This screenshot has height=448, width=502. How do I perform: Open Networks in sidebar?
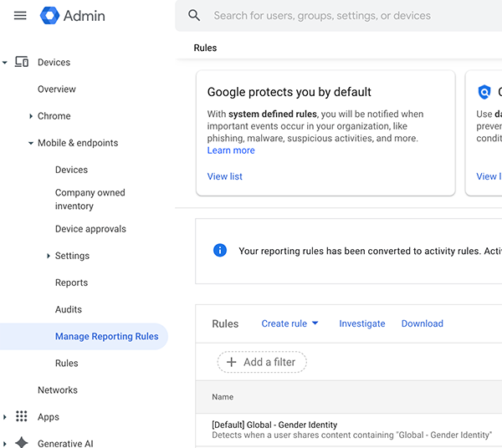click(x=58, y=390)
